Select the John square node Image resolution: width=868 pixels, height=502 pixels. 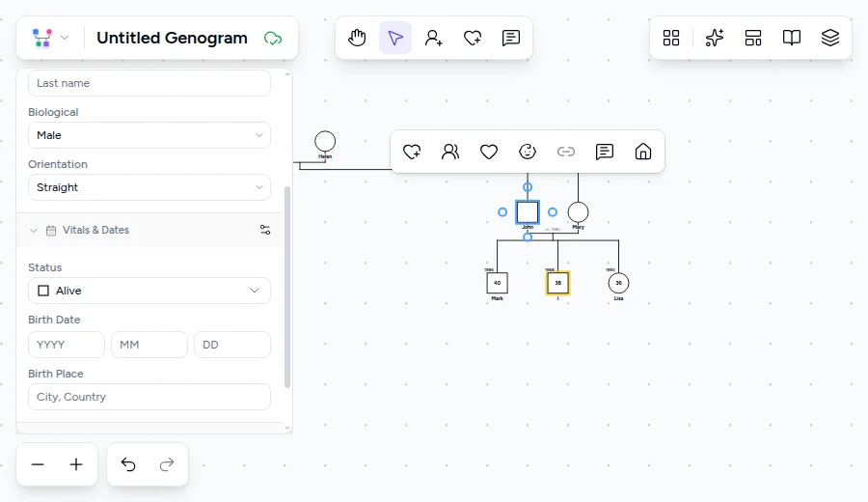(528, 212)
